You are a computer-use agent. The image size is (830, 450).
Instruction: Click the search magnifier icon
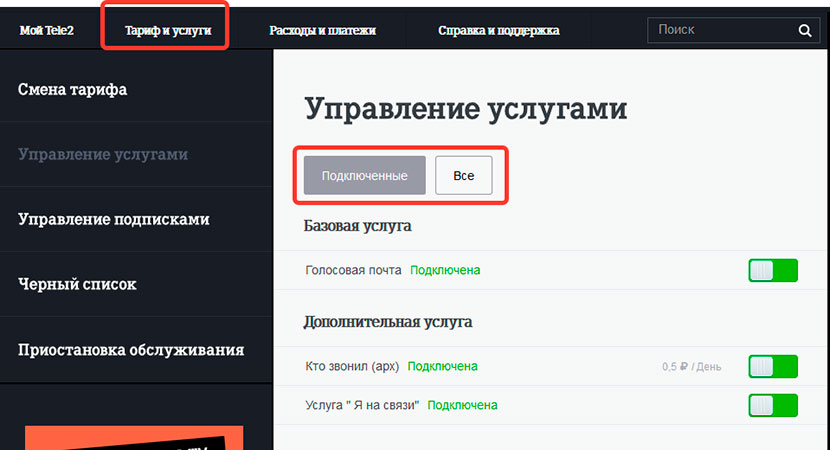point(804,31)
